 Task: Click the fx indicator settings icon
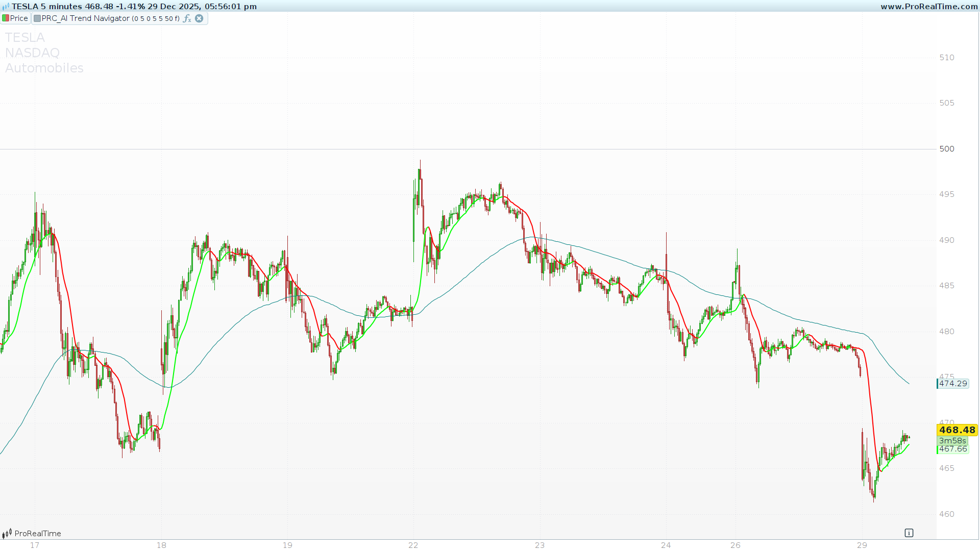(x=187, y=18)
